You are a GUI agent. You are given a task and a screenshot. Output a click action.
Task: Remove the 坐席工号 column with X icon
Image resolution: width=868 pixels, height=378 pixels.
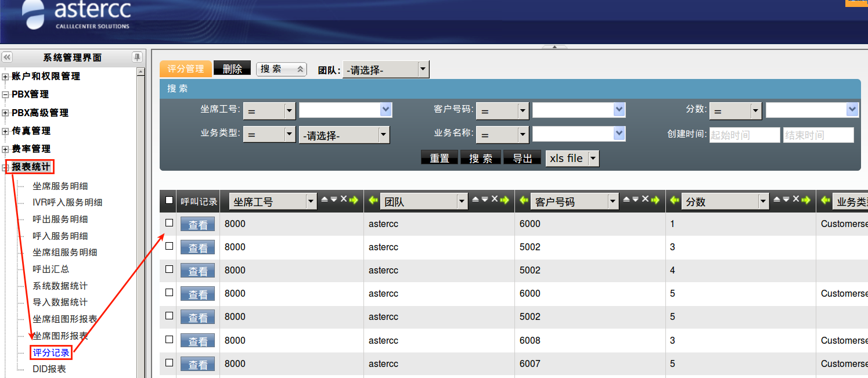[343, 199]
